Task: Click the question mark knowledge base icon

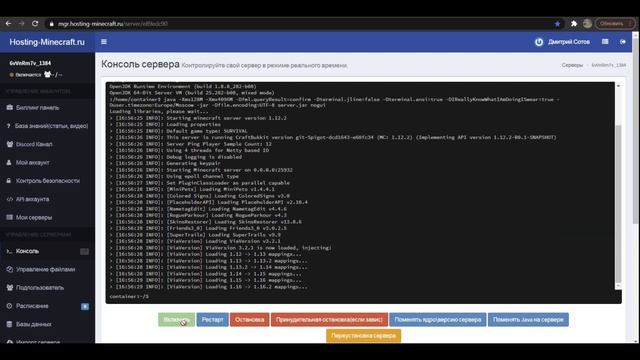Action: [9, 126]
